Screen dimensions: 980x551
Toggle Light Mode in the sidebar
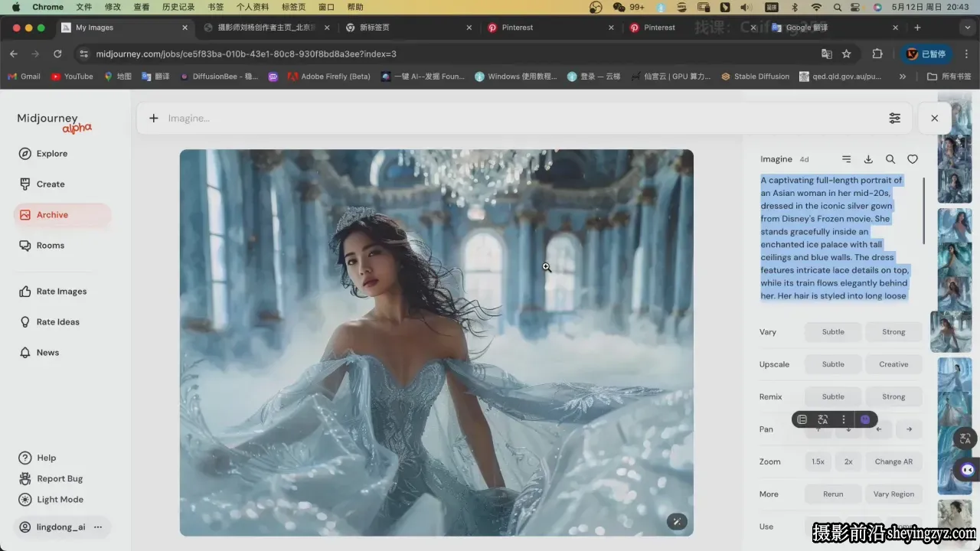click(51, 500)
